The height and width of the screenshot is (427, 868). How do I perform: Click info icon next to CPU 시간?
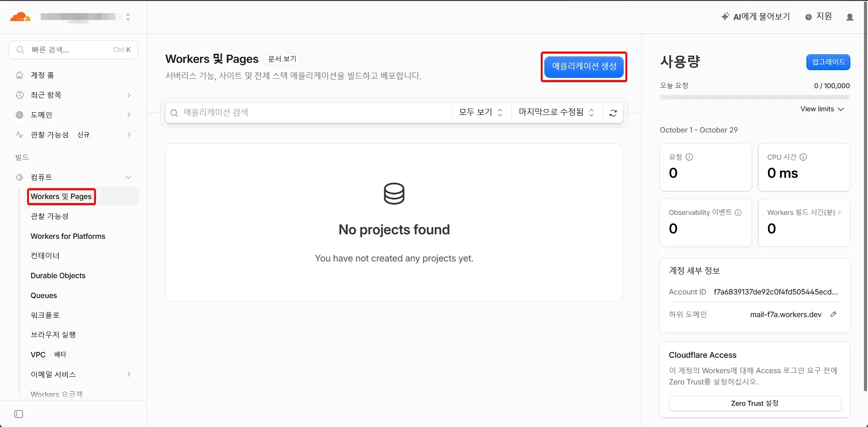[803, 157]
